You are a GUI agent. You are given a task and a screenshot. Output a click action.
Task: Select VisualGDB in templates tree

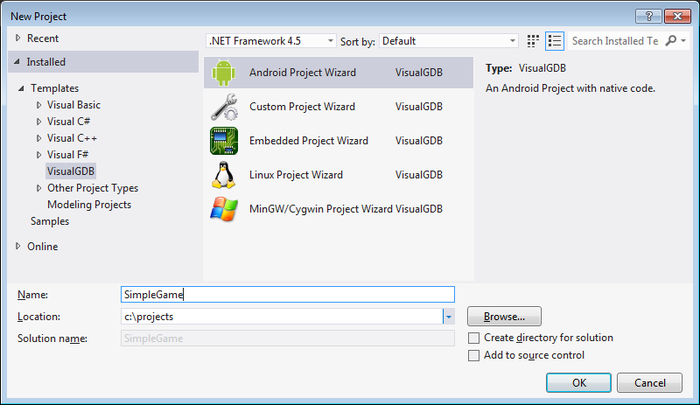click(x=71, y=171)
